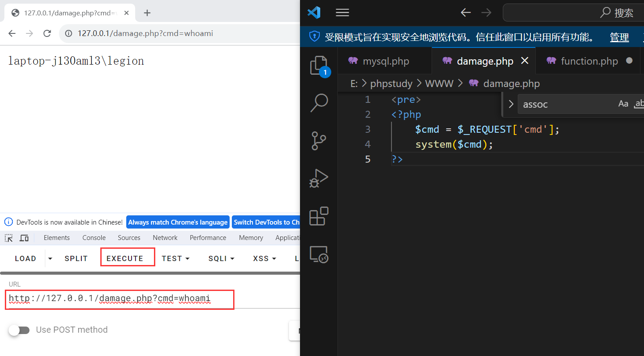Open the DevTools Console tab

(94, 238)
